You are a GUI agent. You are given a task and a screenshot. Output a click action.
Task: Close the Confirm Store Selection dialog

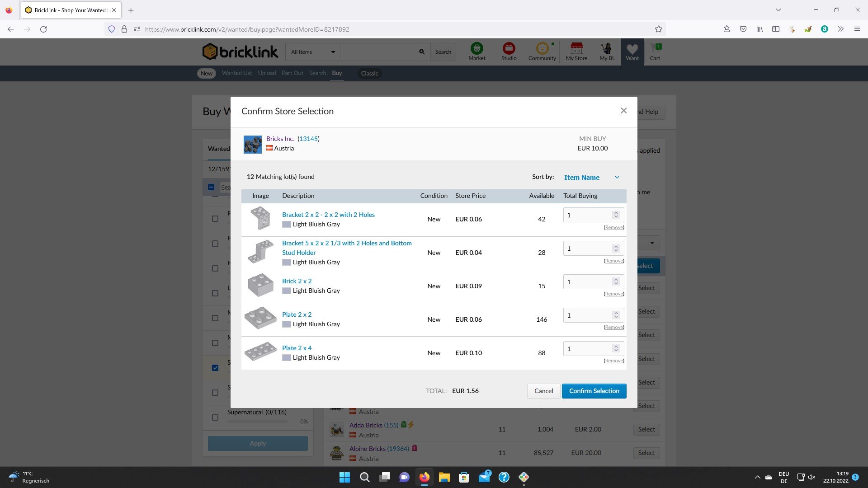pos(623,111)
